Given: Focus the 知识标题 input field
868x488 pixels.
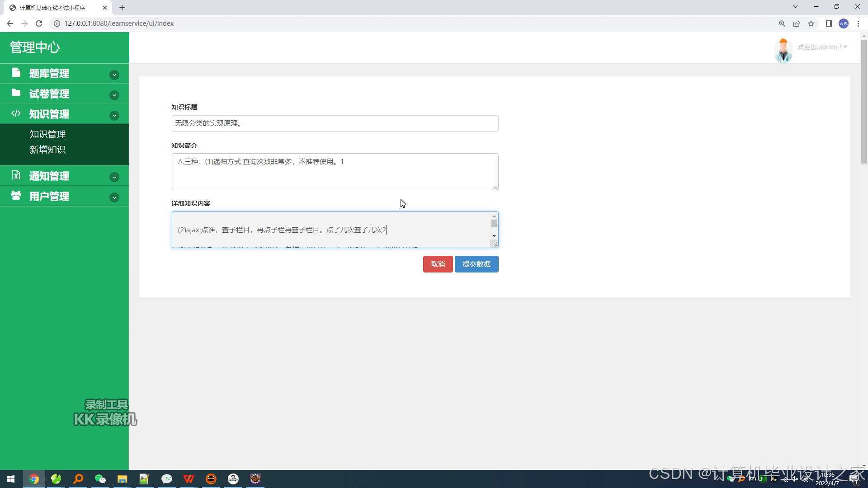Looking at the screenshot, I should click(x=335, y=123).
